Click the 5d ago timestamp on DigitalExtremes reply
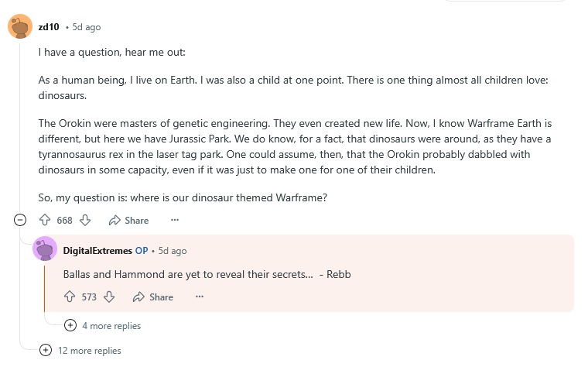Screen dimensions: 588x367 pos(173,251)
